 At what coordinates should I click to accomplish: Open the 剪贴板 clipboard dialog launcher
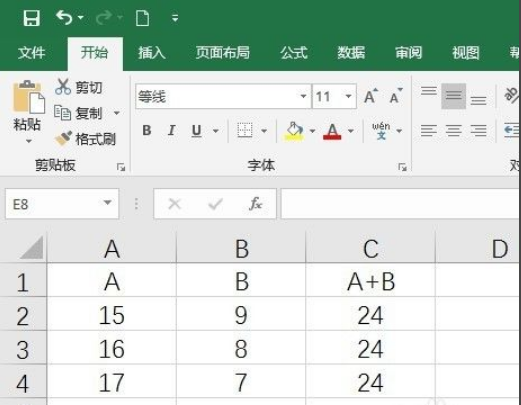pos(121,167)
